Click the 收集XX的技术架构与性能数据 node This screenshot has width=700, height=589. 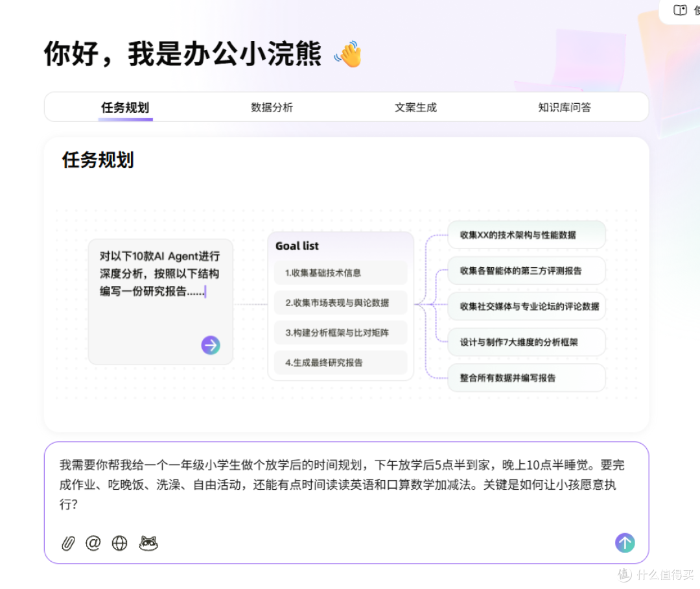click(526, 235)
